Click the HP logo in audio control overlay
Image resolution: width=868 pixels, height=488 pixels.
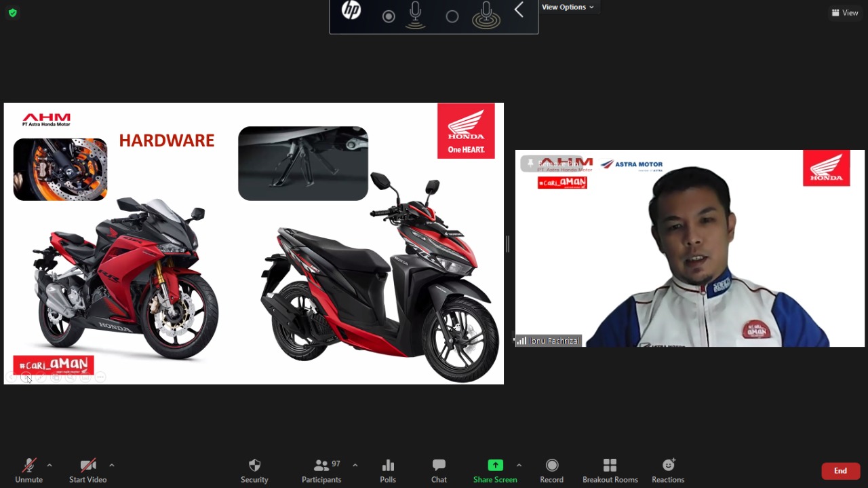(351, 10)
